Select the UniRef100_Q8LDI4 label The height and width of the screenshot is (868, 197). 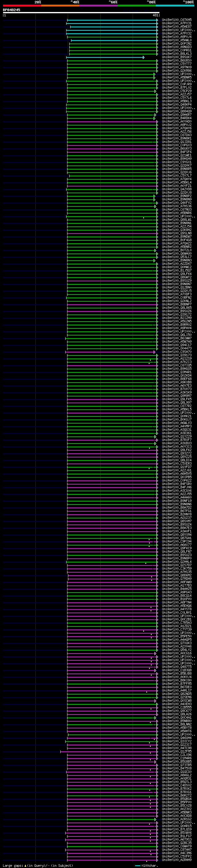(x=177, y=460)
